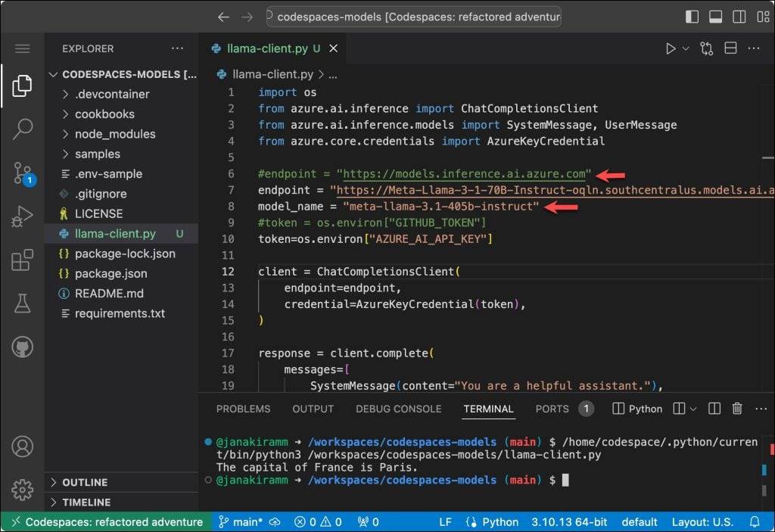Open Run and Debug view
Screen dimensions: 775x532
click(22, 217)
